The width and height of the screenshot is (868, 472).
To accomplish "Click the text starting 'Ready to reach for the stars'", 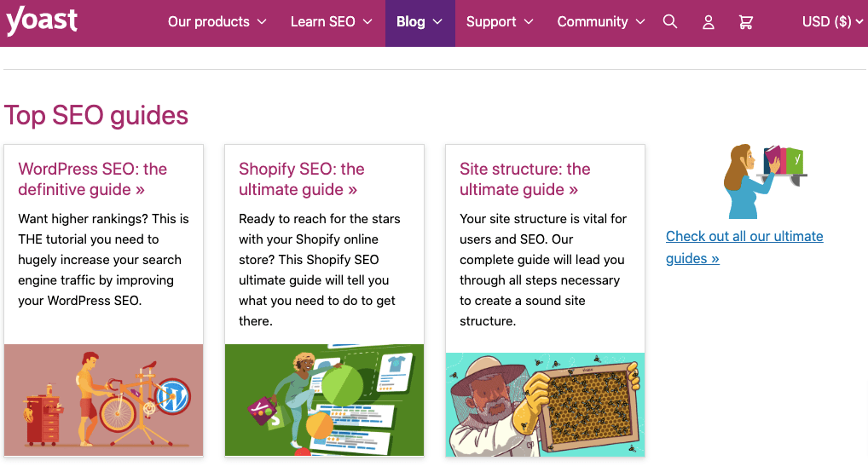I will click(x=320, y=269).
